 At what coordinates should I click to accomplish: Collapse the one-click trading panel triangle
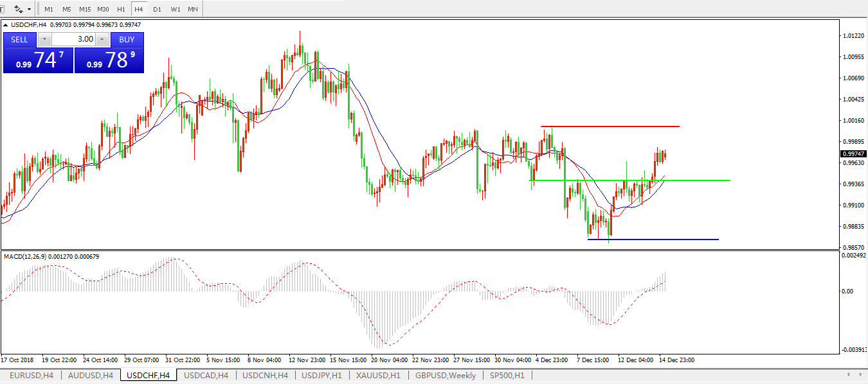(6, 25)
